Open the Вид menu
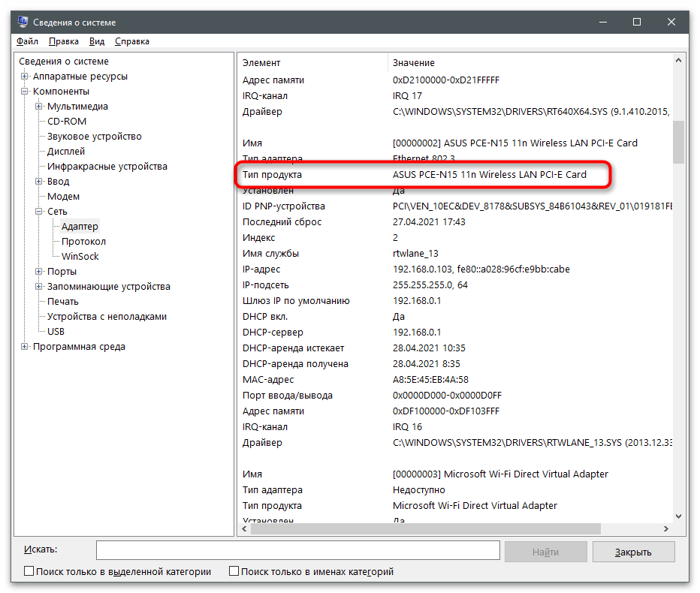700x593 pixels. coord(97,41)
